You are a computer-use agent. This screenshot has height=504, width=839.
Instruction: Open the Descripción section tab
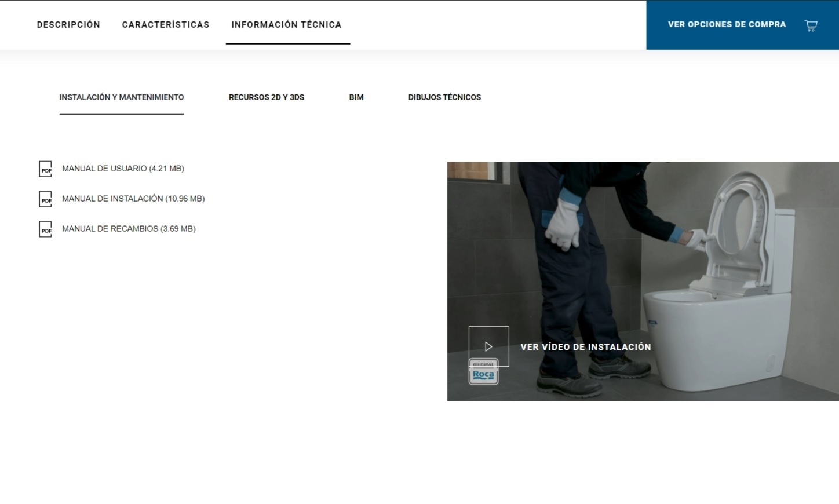pyautogui.click(x=68, y=25)
